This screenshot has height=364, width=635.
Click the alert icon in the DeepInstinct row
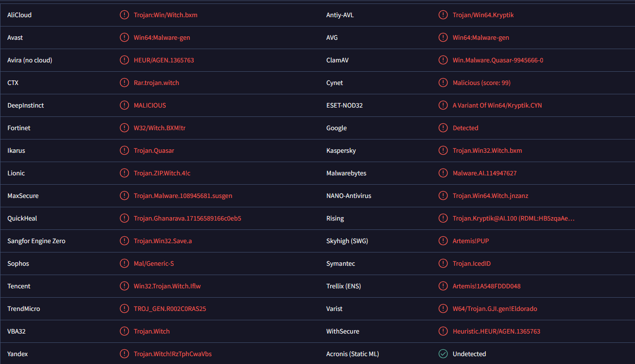(x=124, y=105)
